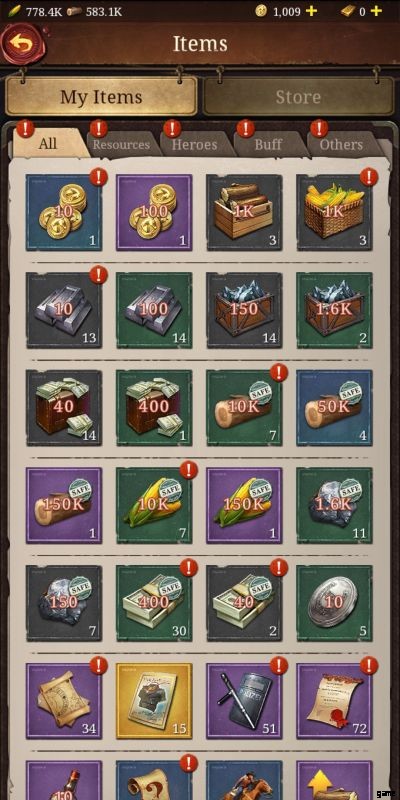Pick the 1.6K ore crate item
Screen dimensions: 400x800
tap(335, 310)
